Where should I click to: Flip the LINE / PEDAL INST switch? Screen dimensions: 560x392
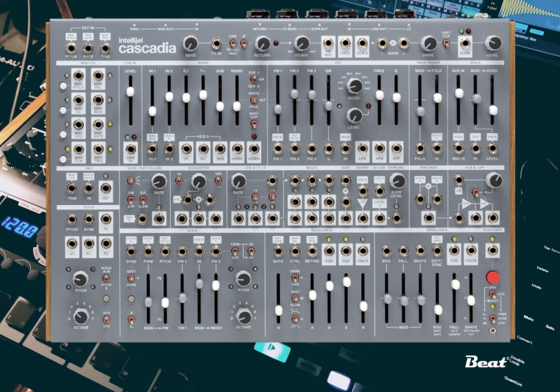tap(233, 43)
